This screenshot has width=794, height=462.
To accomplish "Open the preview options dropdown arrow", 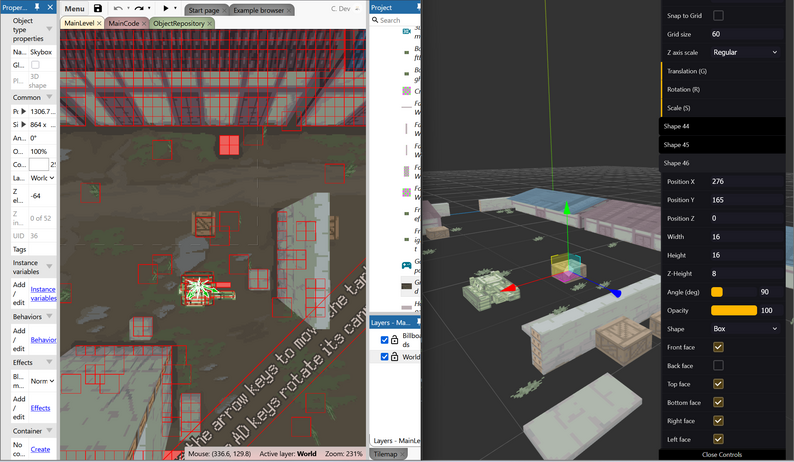I will click(176, 8).
